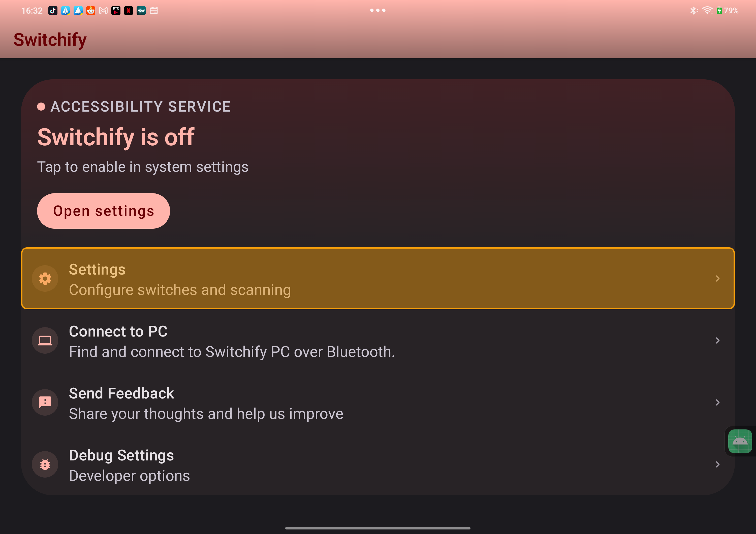Tap 'Tap to enable in system settings'
756x534 pixels.
[143, 167]
